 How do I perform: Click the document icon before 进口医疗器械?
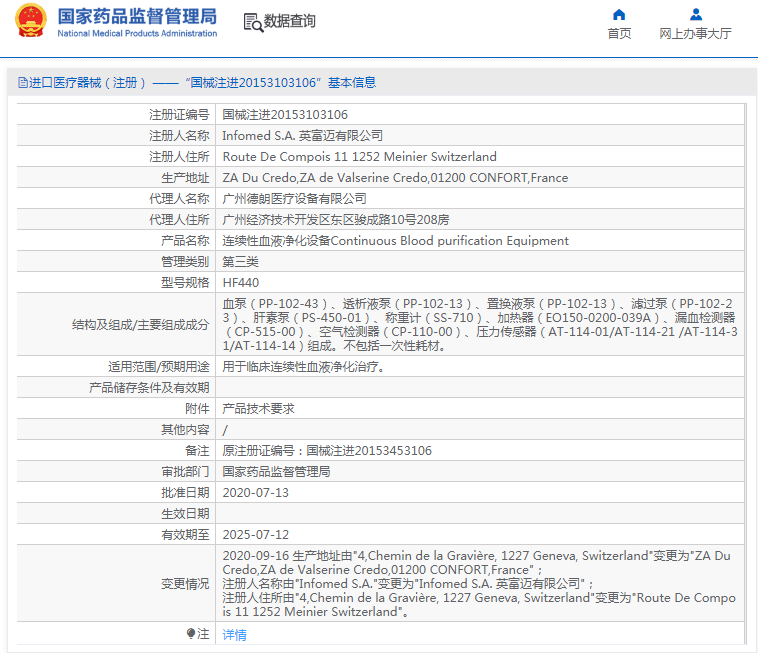[22, 83]
